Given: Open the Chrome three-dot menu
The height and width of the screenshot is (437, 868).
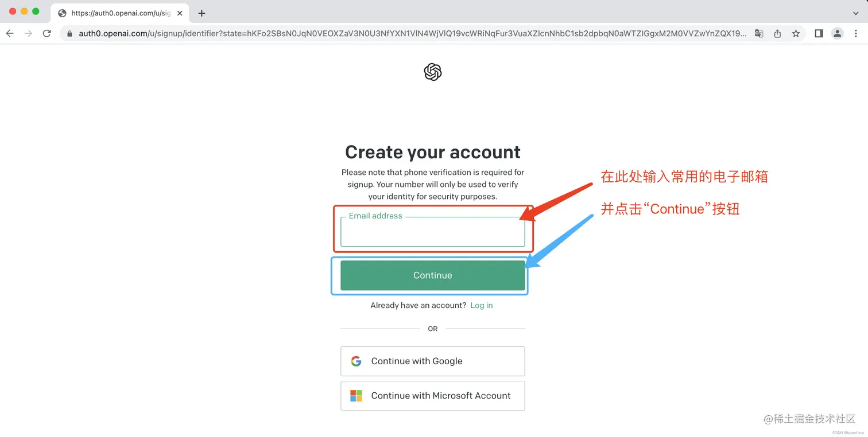Looking at the screenshot, I should pos(857,34).
